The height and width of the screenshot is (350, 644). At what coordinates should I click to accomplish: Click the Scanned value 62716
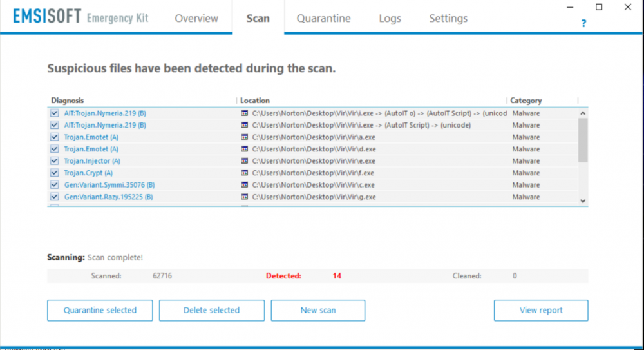click(162, 276)
